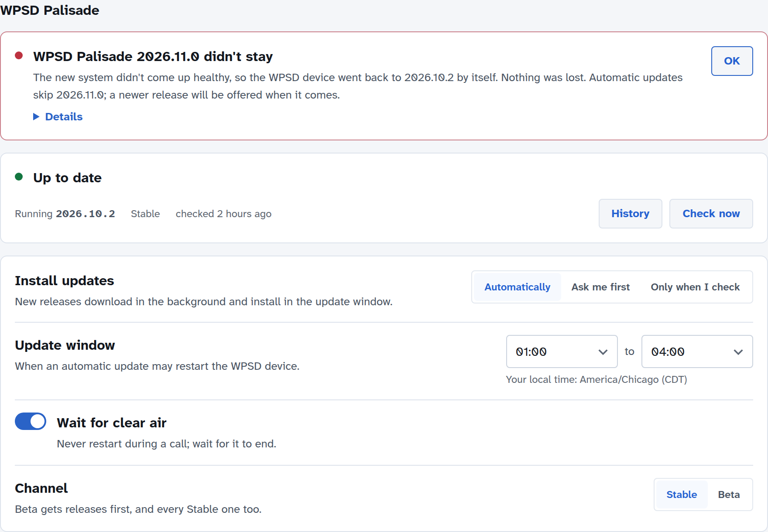Screen dimensions: 768x532
Task: Open the update window end time dropdown
Action: coord(697,351)
